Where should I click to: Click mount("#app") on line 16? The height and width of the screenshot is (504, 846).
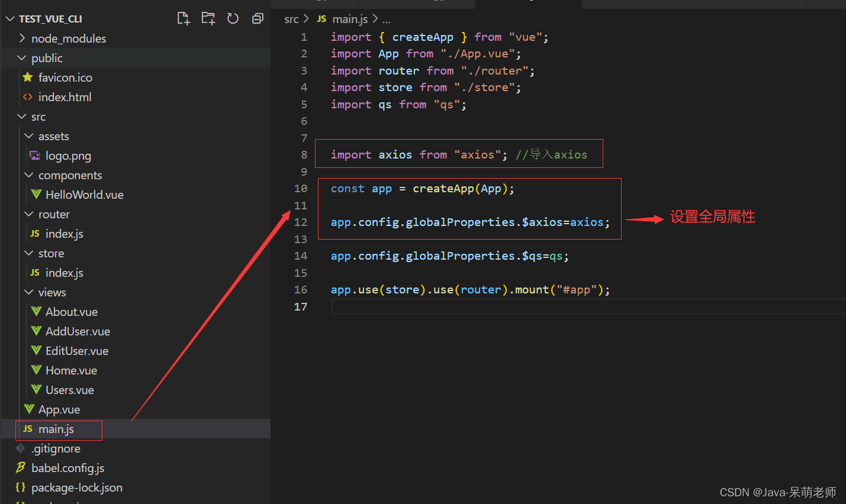tap(559, 289)
